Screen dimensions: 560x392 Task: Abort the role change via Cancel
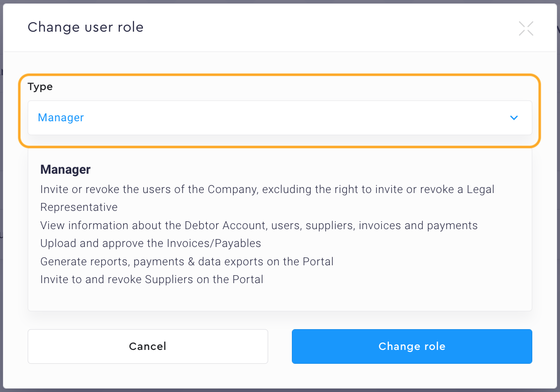pyautogui.click(x=147, y=346)
